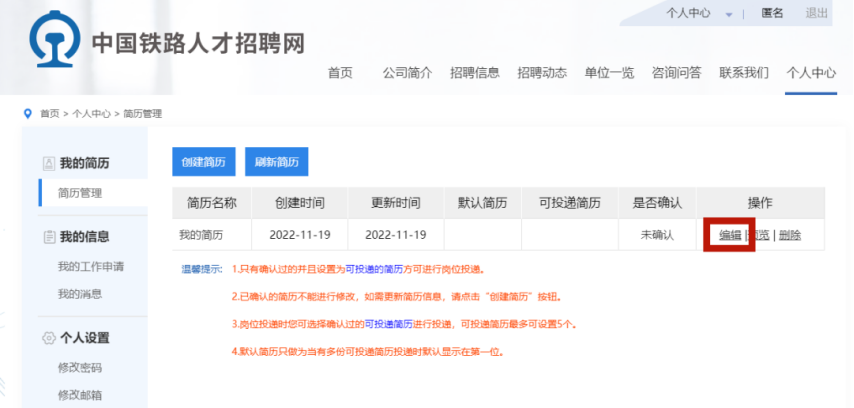Switch to the 单位一览 navigation tab
Image resolution: width=854 pixels, height=408 pixels.
coord(609,73)
